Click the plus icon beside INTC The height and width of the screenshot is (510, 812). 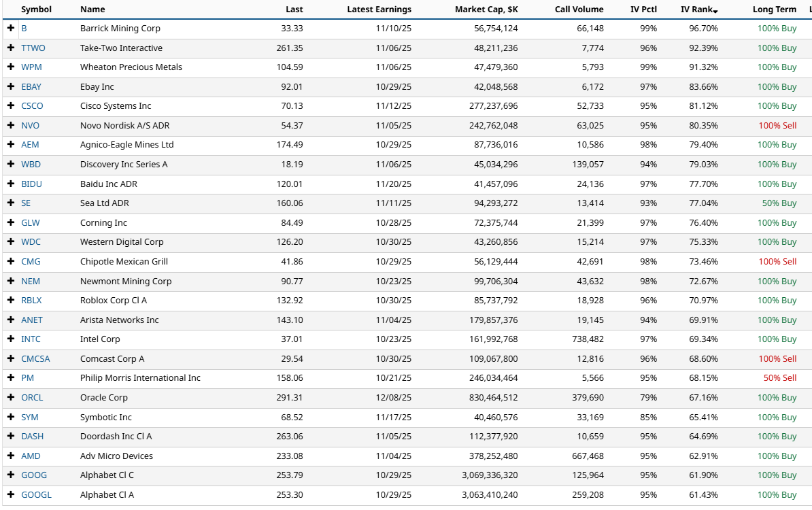pos(11,339)
